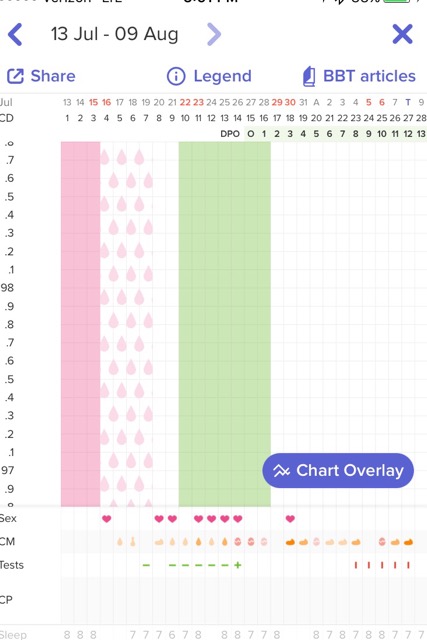Tap cycle day 28 in the CD row

pos(421,118)
